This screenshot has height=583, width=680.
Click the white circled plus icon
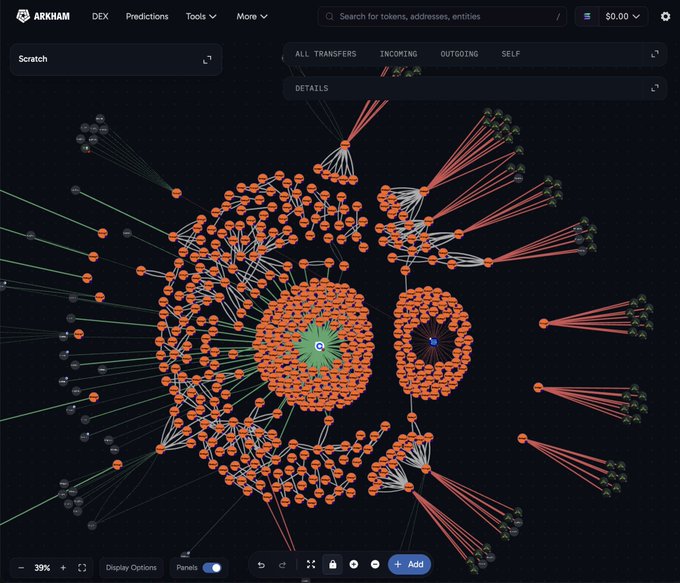pyautogui.click(x=354, y=564)
